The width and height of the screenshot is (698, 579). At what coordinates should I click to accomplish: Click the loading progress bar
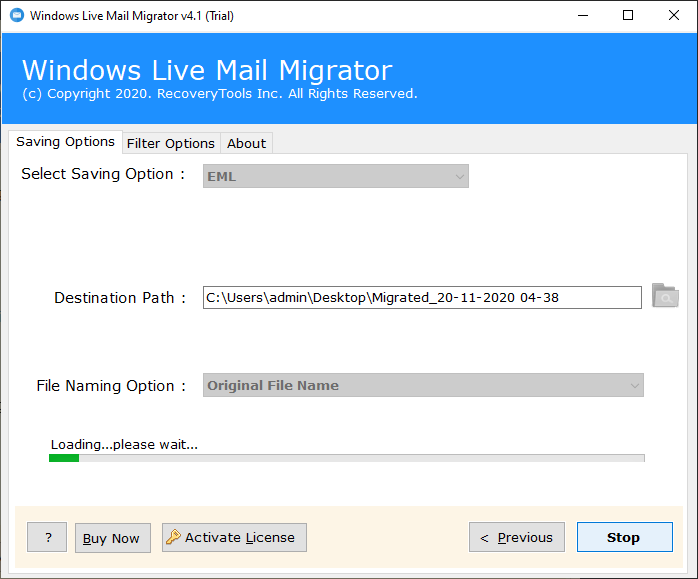click(x=347, y=458)
